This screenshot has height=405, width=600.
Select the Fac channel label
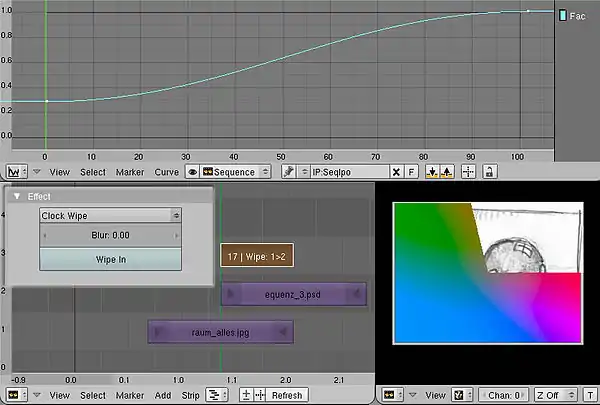577,16
